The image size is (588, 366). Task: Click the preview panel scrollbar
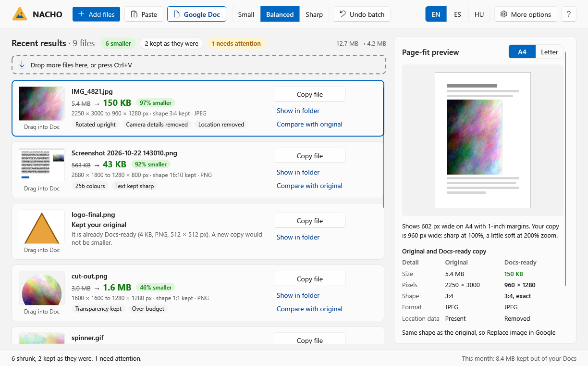(565, 168)
